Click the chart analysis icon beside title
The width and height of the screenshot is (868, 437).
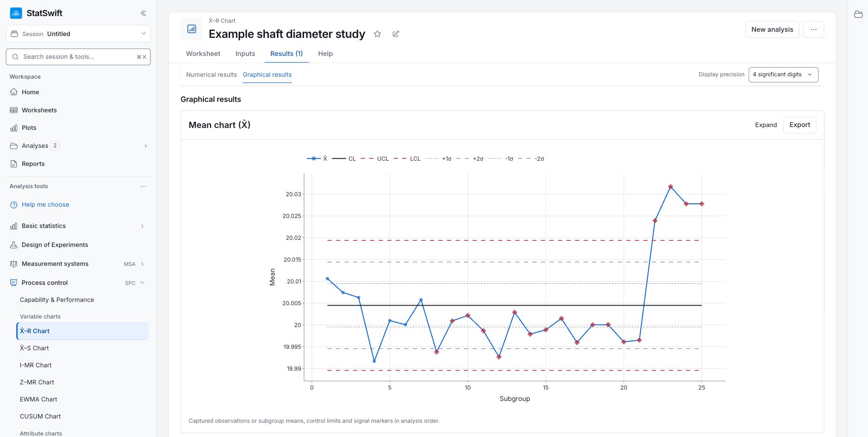[x=192, y=29]
